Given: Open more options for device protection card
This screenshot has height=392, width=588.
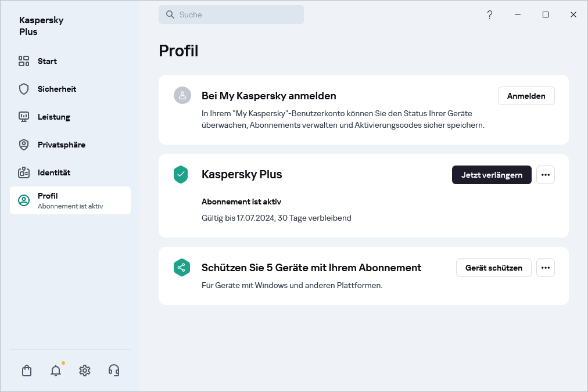Looking at the screenshot, I should tap(545, 268).
